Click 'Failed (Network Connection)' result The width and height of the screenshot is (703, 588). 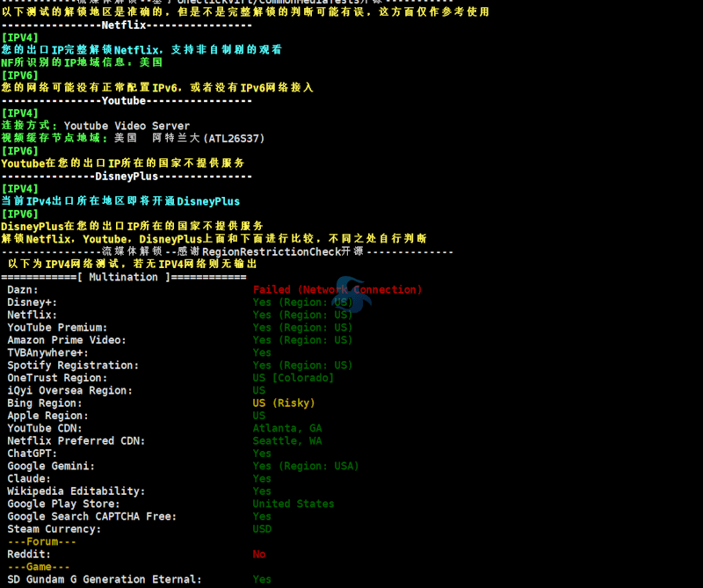point(337,290)
